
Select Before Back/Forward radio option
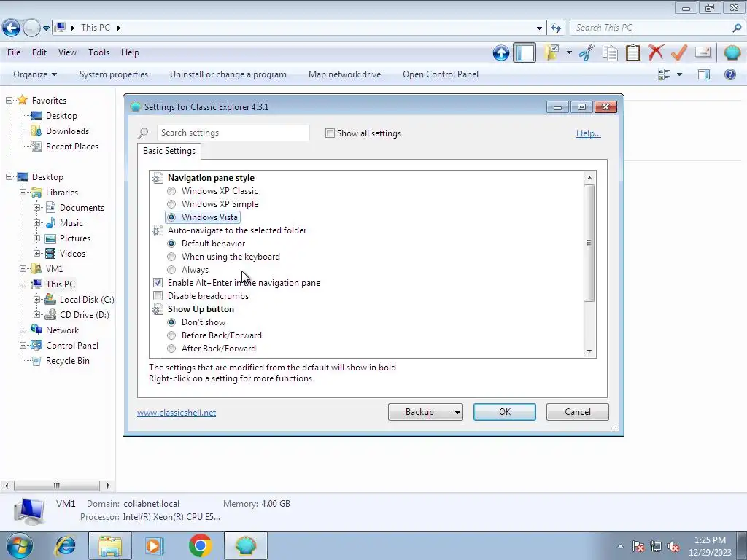click(x=171, y=335)
